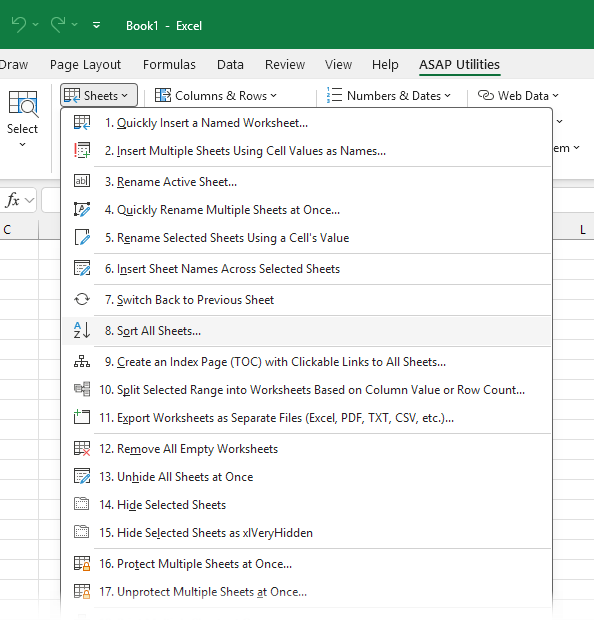This screenshot has width=594, height=621.
Task: Click the Quickly Insert Named Worksheet icon
Action: [82, 123]
